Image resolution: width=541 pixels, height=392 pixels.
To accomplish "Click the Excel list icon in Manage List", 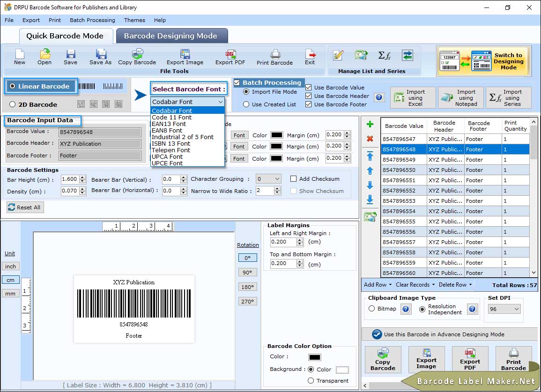I will tap(361, 55).
